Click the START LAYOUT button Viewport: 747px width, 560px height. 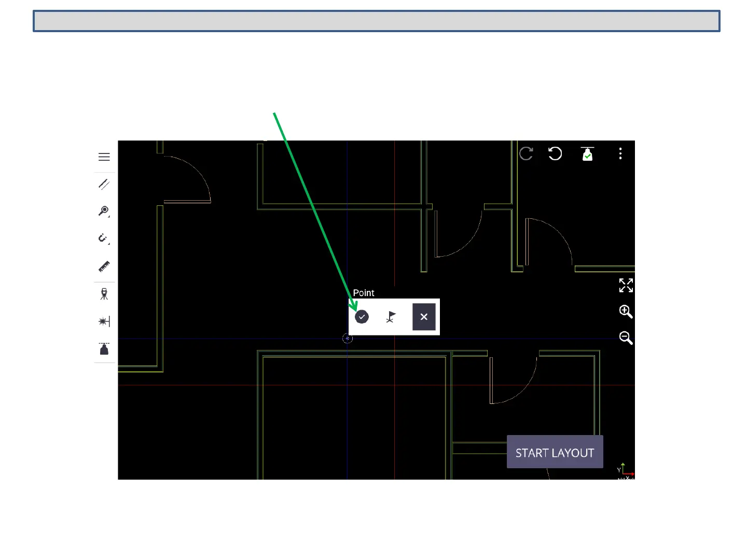click(x=555, y=452)
